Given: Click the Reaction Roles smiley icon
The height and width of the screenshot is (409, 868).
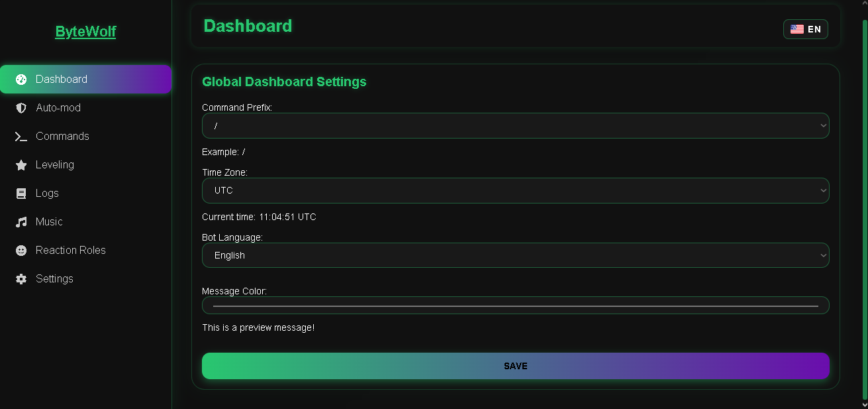Looking at the screenshot, I should click(21, 251).
